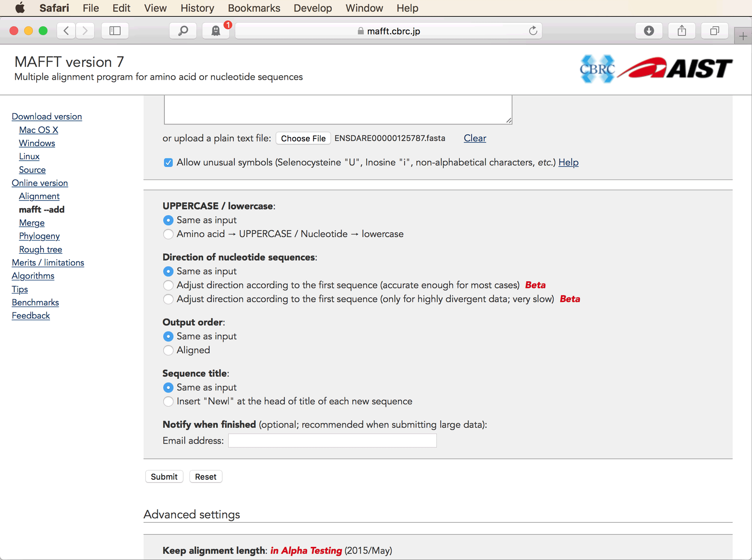Select Insert "New|" at head of title option
Screen dimensions: 752x560
168,401
